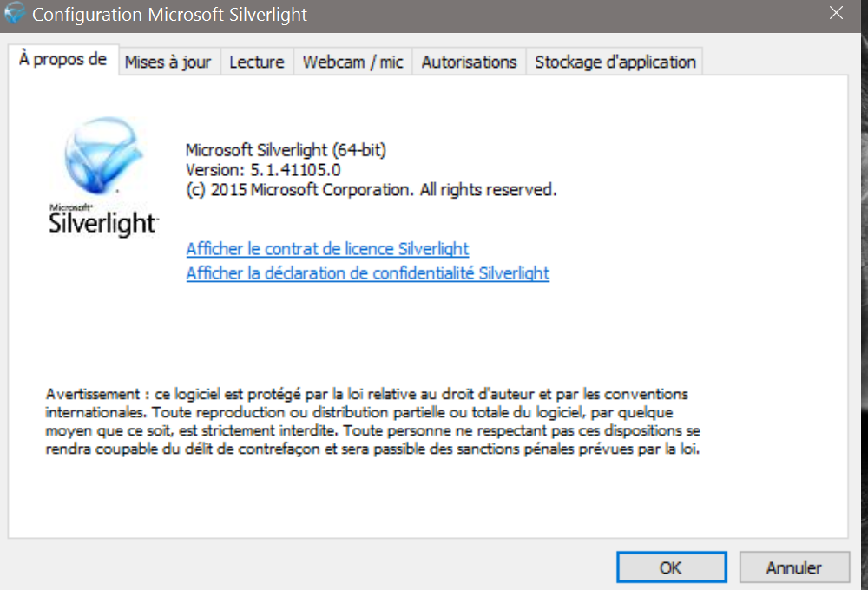The image size is (868, 590).
Task: Open the Lecture tab
Action: [256, 62]
